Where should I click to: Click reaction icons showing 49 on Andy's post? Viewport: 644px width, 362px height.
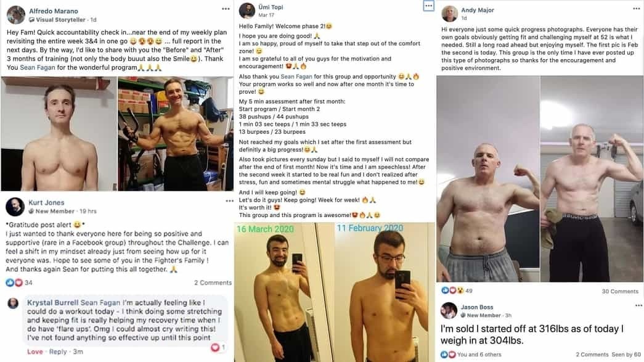pos(452,290)
